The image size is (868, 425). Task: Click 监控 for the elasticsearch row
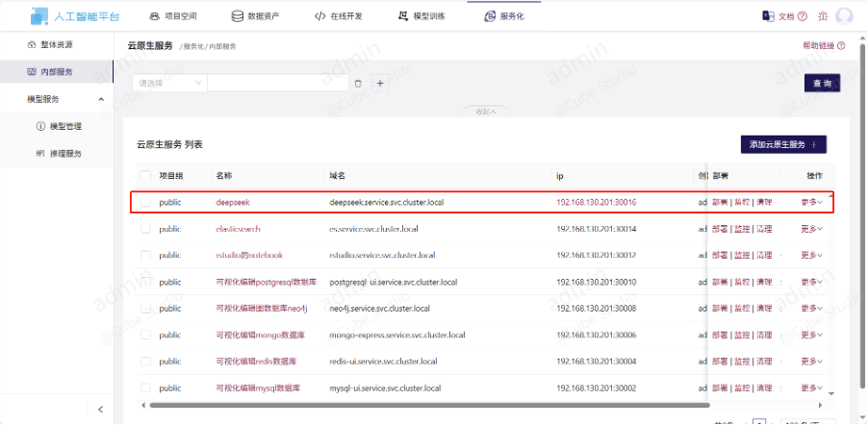[x=742, y=229]
